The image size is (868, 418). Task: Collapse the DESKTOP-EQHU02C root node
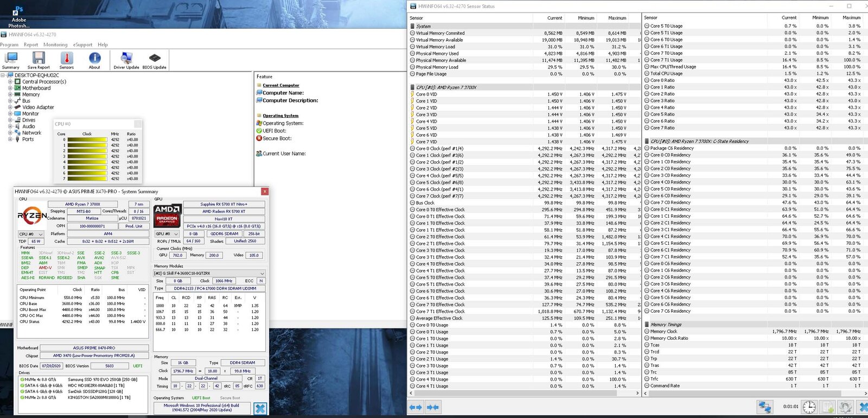pos(3,75)
